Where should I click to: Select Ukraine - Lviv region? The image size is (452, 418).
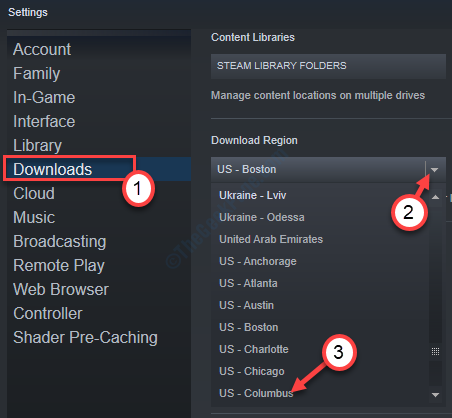pos(252,195)
